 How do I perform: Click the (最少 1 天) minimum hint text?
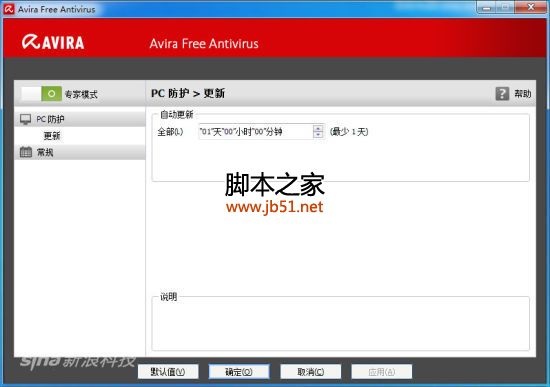349,132
